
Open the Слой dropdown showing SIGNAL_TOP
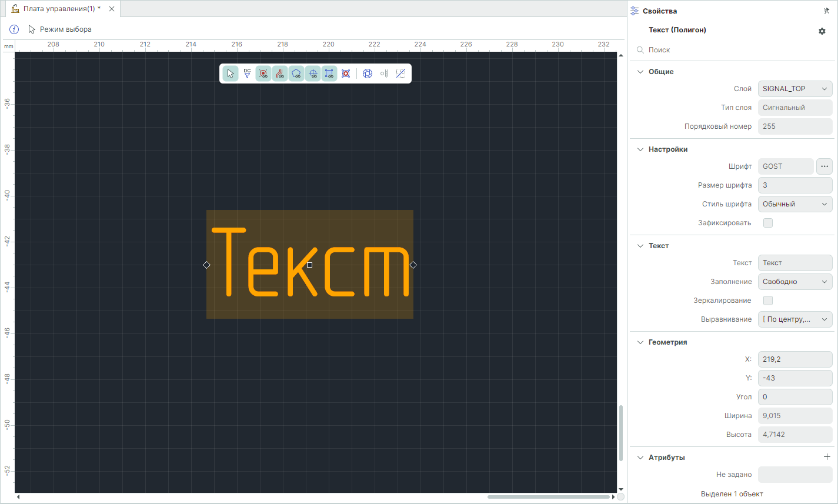pos(794,89)
